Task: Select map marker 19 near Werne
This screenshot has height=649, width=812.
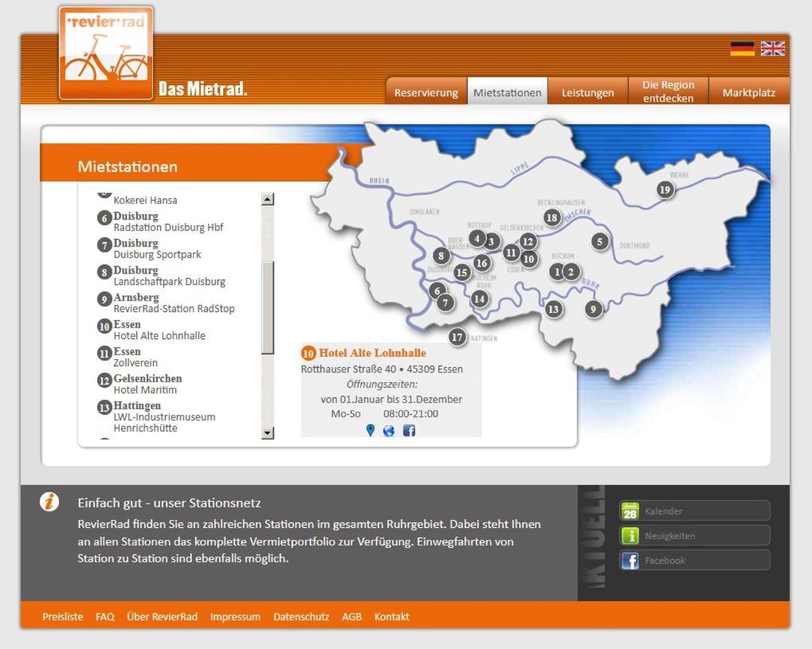Action: [665, 190]
